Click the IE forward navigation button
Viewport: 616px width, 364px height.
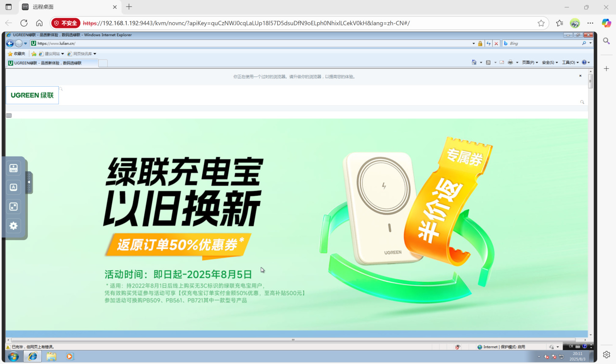[x=19, y=43]
